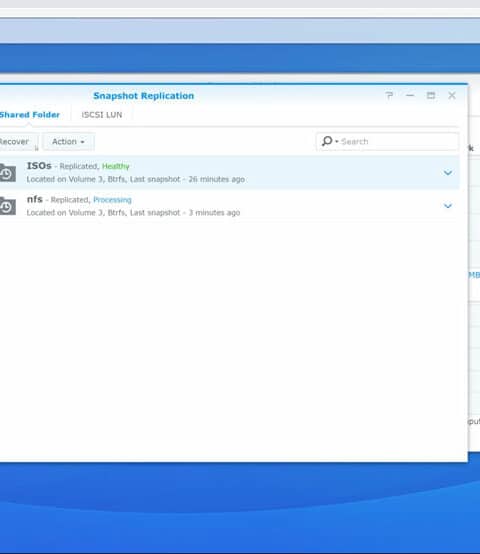Open the Shared Folder tab
480x554 pixels.
coord(30,115)
